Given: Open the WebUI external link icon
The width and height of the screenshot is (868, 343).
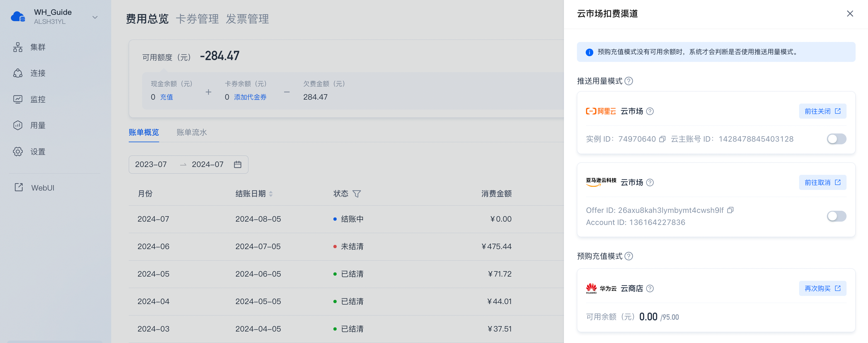Looking at the screenshot, I should [18, 188].
